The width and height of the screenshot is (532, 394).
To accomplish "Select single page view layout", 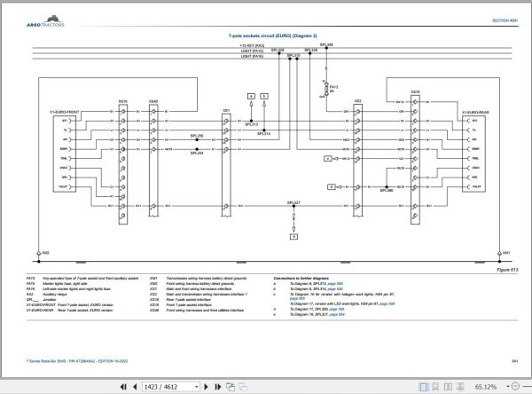I will pos(423,387).
